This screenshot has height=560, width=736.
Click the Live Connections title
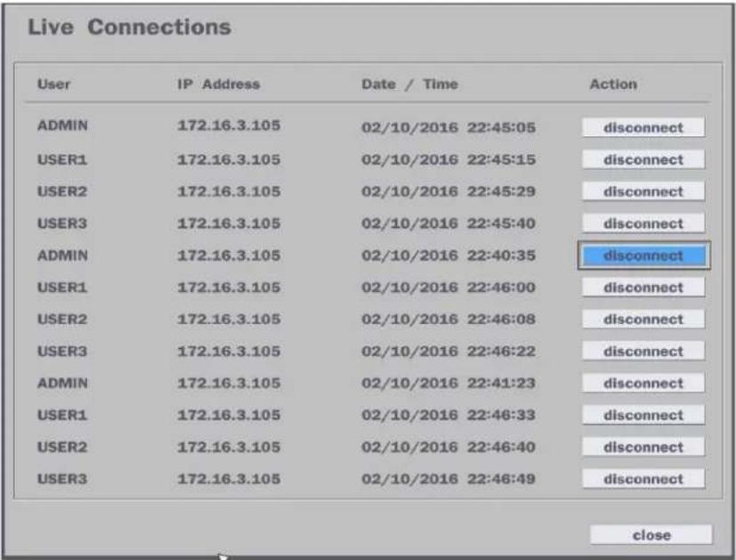[130, 27]
